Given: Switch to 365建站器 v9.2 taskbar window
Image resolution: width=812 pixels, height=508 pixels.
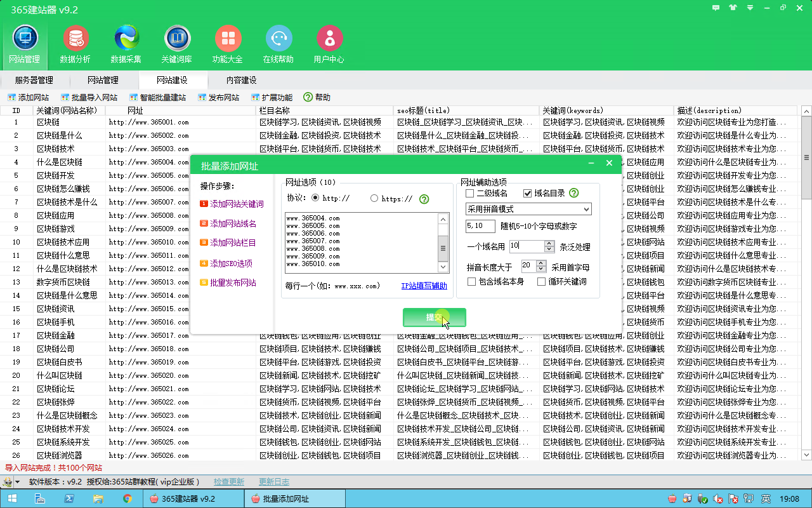Looking at the screenshot, I should click(193, 498).
